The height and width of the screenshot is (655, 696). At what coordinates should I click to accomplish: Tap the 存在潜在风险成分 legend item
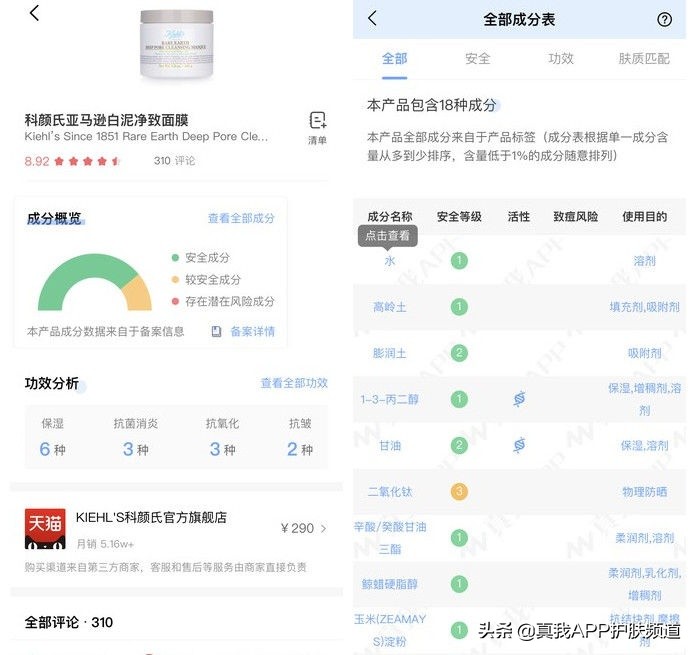223,301
